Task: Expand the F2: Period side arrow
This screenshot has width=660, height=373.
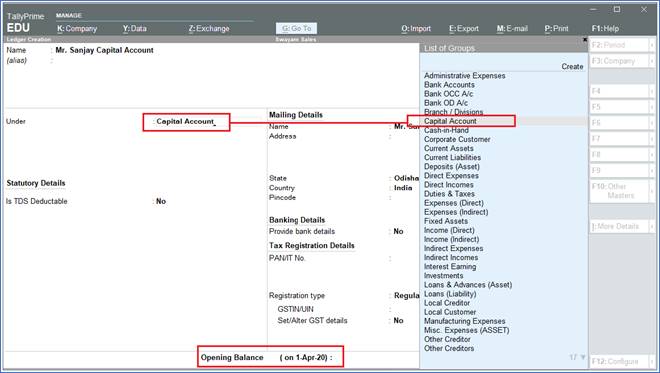Action: point(652,45)
